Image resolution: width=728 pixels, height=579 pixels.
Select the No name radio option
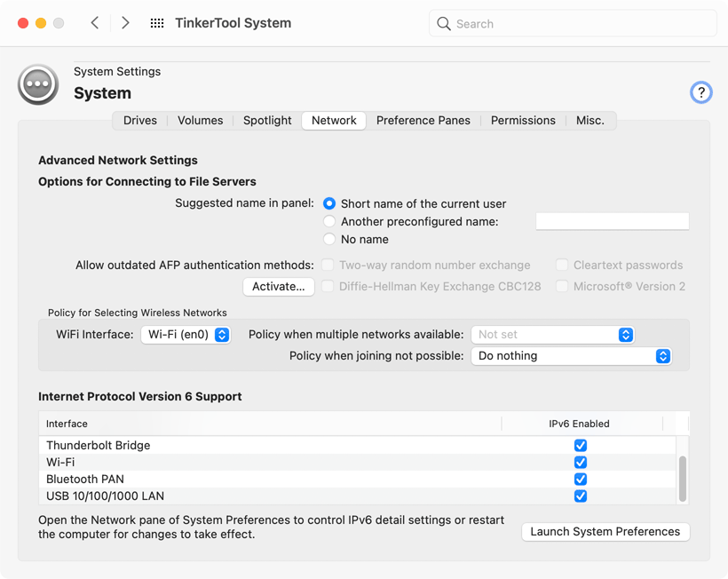pyautogui.click(x=329, y=239)
